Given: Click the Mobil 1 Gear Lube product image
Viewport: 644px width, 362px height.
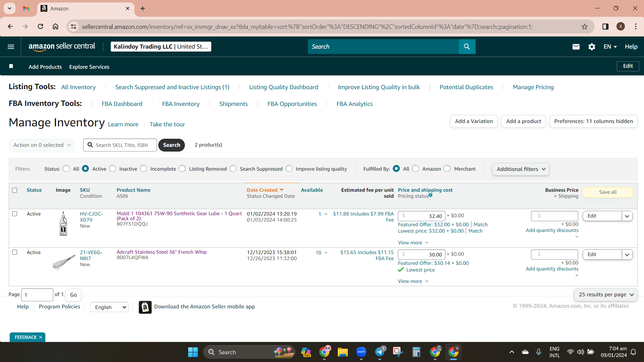Looking at the screenshot, I should pos(63,224).
